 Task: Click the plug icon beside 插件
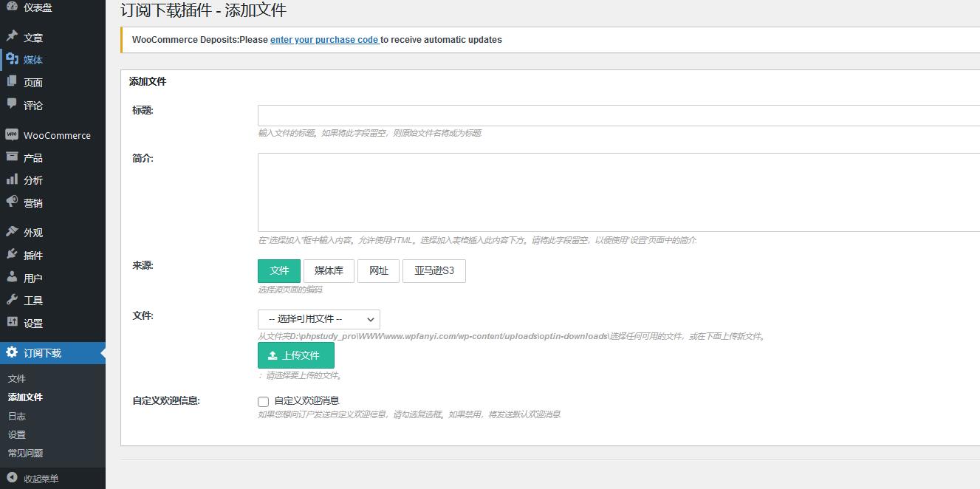(x=12, y=255)
